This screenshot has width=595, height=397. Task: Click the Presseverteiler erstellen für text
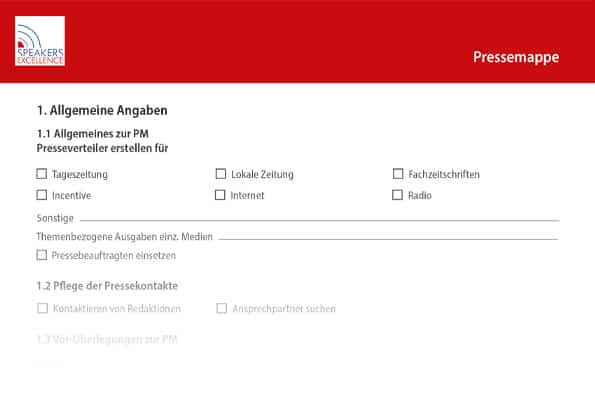click(x=102, y=148)
